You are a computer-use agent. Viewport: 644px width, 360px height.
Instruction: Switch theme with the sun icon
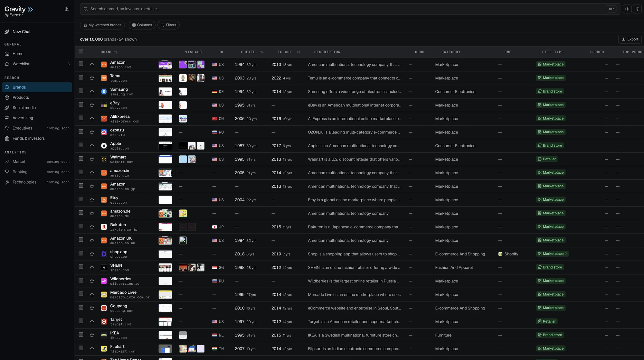pos(637,9)
